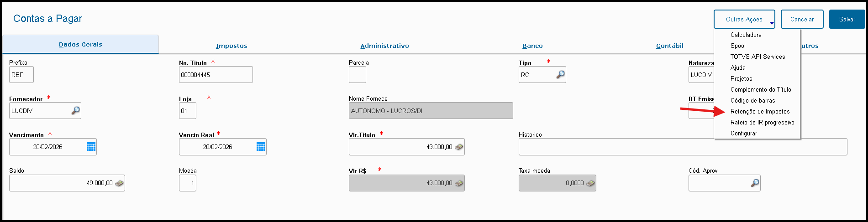
Task: Open the Vencto Real calendar icon
Action: 261,147
